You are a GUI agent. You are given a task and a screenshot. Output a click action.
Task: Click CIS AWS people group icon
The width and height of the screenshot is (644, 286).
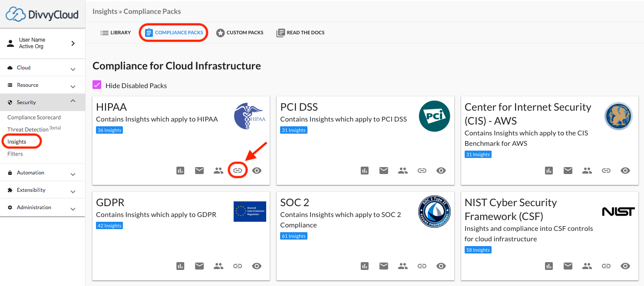point(587,171)
